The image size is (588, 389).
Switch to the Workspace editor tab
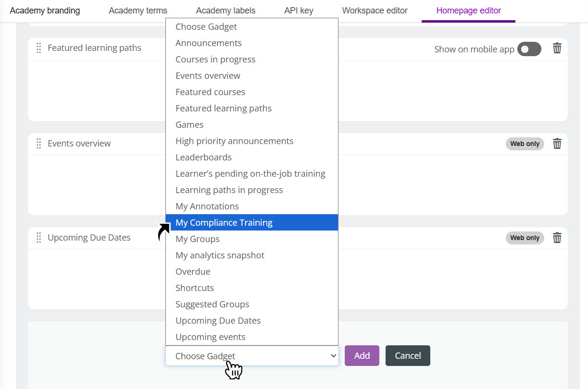pos(375,10)
